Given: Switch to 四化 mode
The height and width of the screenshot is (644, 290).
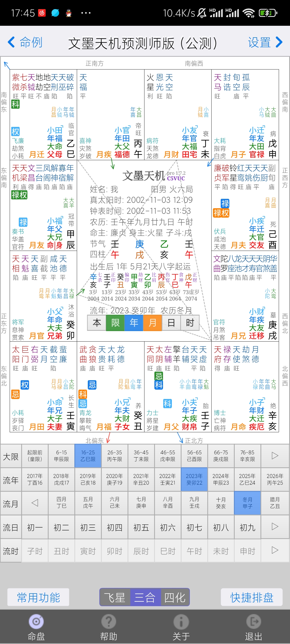Looking at the screenshot, I should [x=175, y=597].
